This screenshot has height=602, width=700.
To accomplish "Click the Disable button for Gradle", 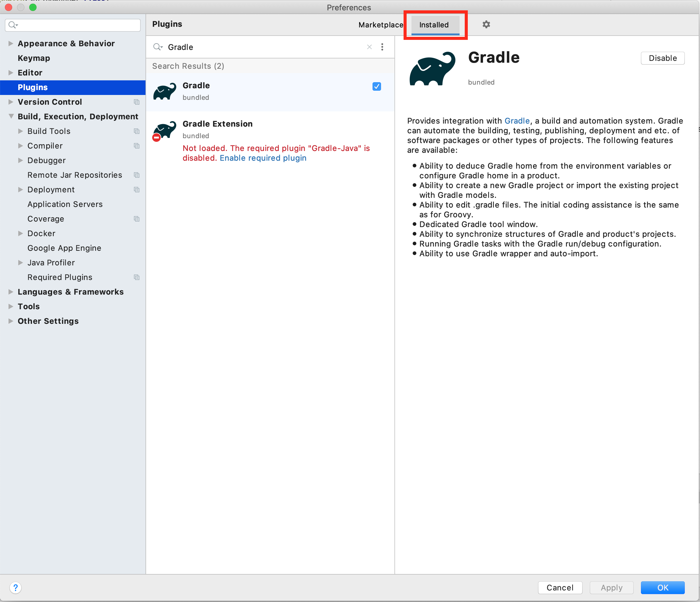I will coord(662,58).
